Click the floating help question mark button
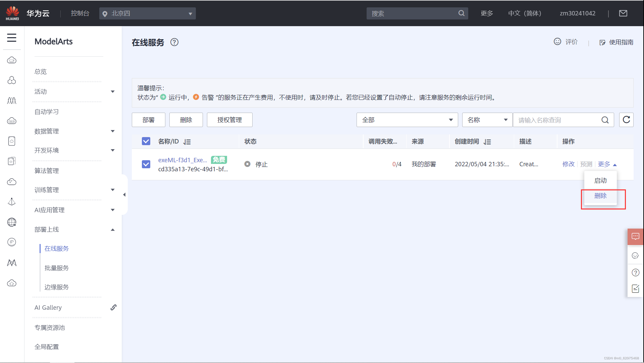The height and width of the screenshot is (363, 644). click(636, 273)
